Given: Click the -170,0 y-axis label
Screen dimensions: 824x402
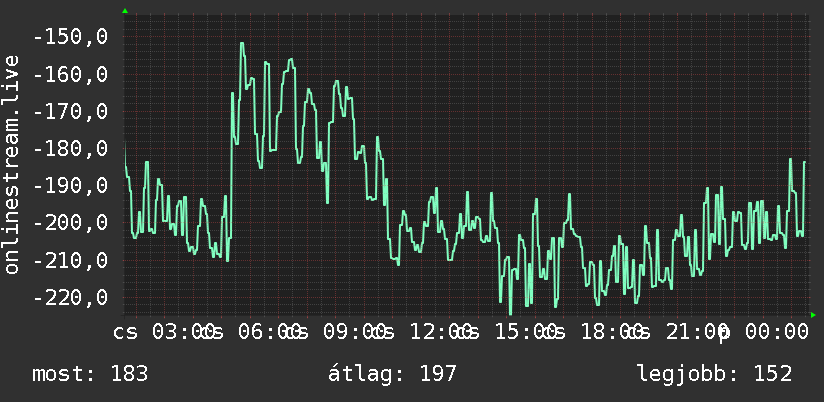Looking at the screenshot, I should pos(71,111).
